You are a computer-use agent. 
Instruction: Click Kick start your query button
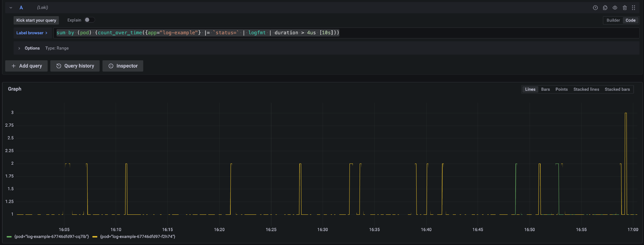coord(36,21)
